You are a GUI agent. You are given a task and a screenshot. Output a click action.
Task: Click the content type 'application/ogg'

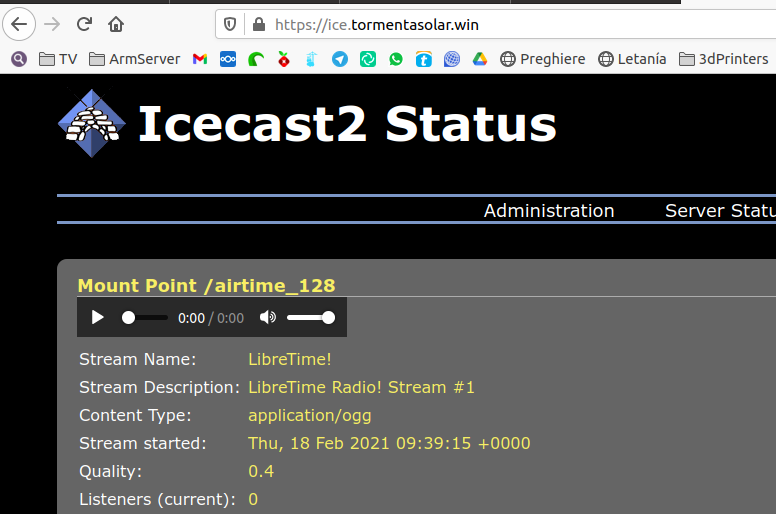point(310,416)
